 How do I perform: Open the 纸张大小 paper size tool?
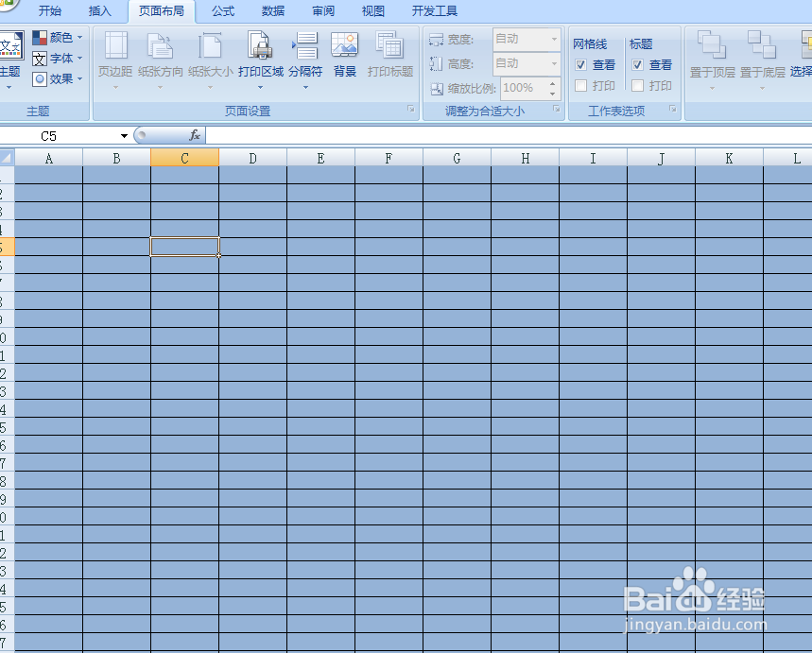point(210,60)
